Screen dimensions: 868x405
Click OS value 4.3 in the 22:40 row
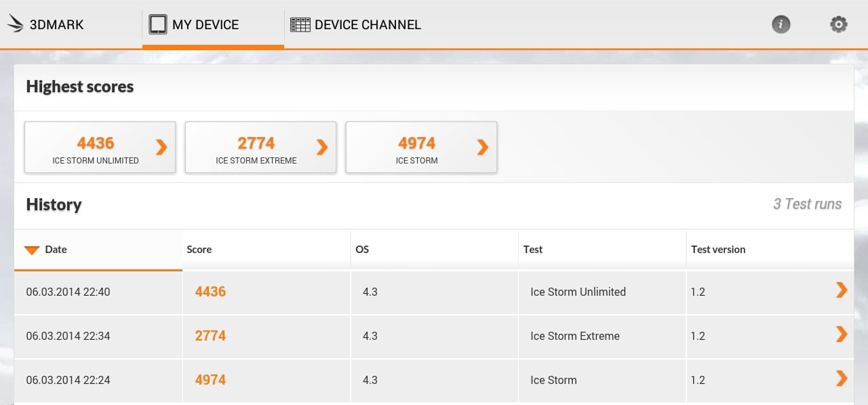point(370,292)
